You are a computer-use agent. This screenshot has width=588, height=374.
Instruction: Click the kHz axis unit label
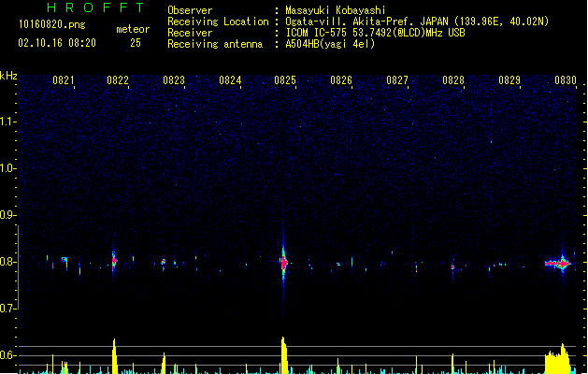(x=8, y=76)
